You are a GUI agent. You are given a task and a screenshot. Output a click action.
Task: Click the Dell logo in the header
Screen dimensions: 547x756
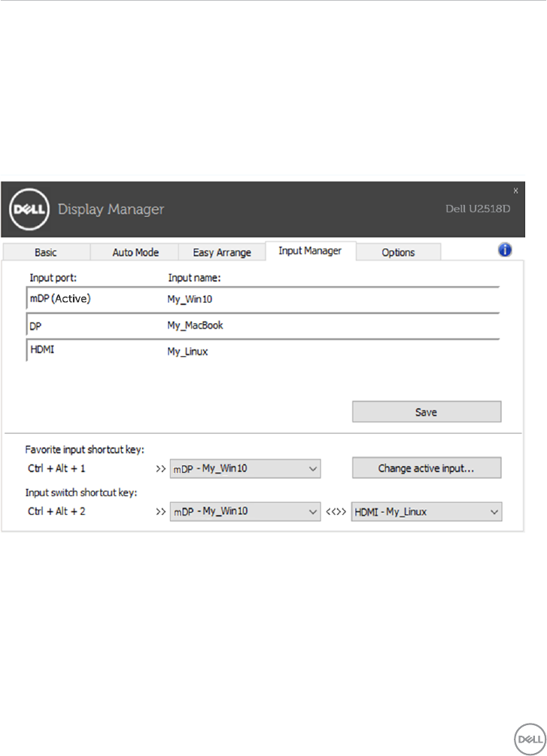click(x=30, y=208)
